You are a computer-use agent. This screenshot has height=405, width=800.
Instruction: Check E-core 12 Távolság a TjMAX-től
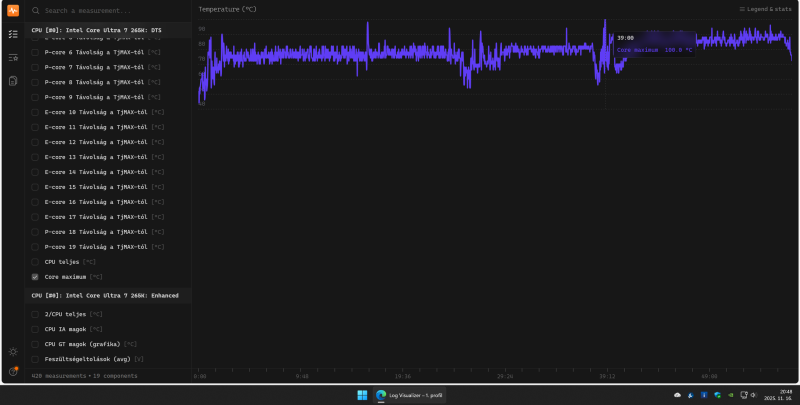tap(35, 142)
